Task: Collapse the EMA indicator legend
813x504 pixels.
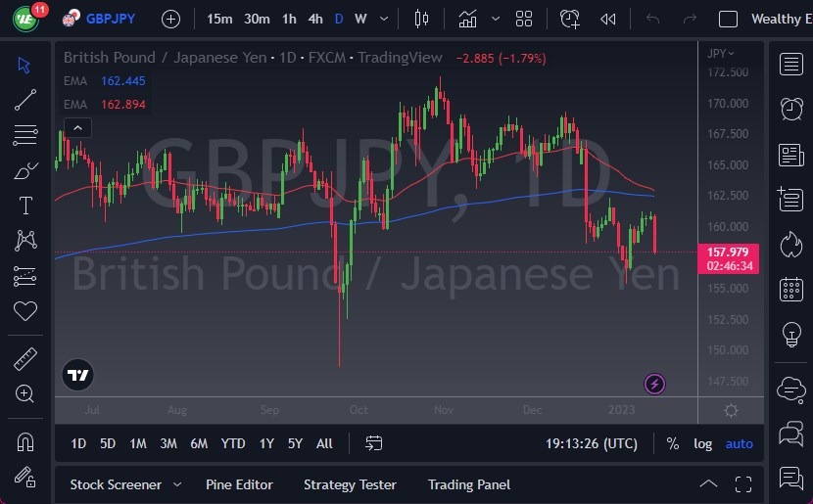Action: tap(77, 126)
